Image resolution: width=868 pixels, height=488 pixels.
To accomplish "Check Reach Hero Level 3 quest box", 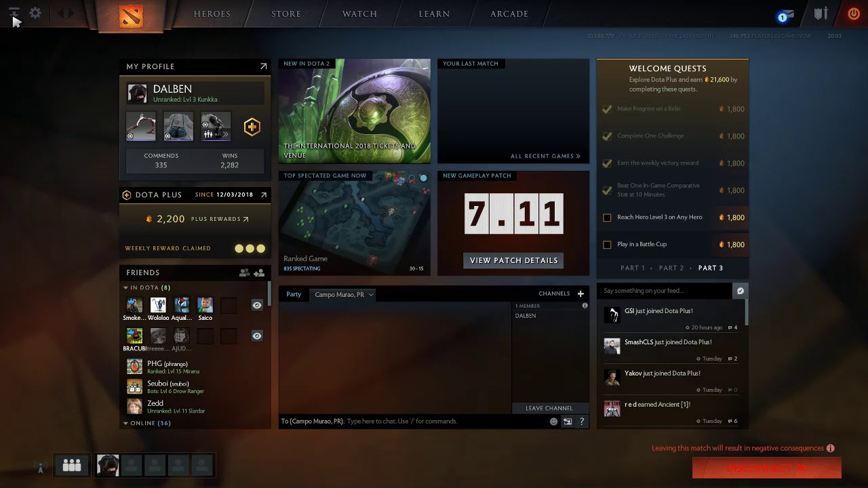I will [x=607, y=218].
